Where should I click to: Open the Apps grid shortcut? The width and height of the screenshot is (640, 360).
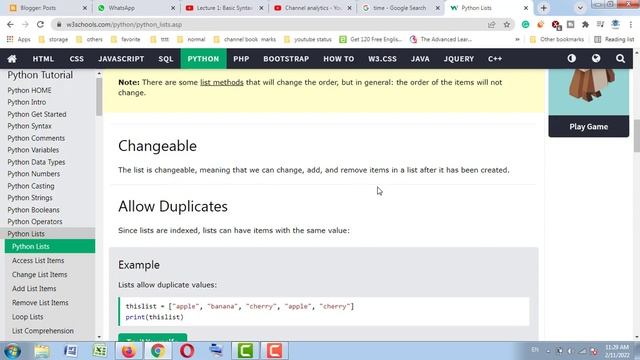tap(19, 39)
